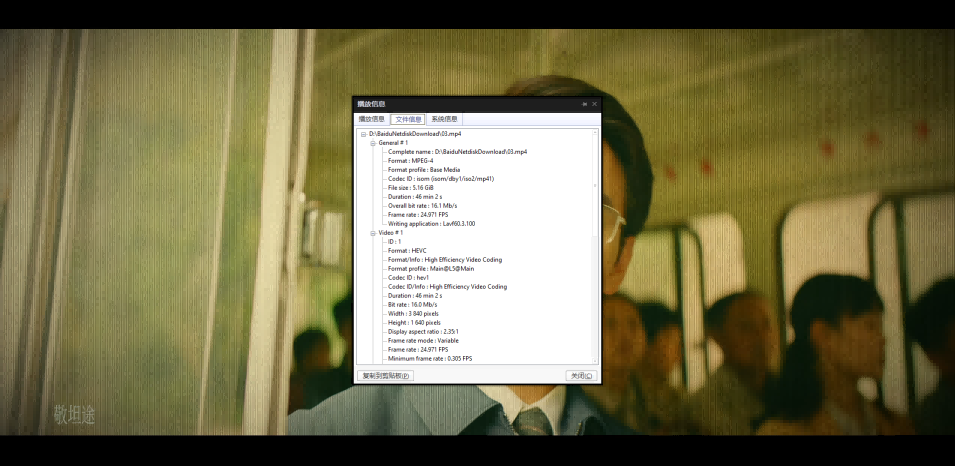The image size is (955, 466).
Task: Click the 复制到剪贴板 button
Action: [385, 376]
